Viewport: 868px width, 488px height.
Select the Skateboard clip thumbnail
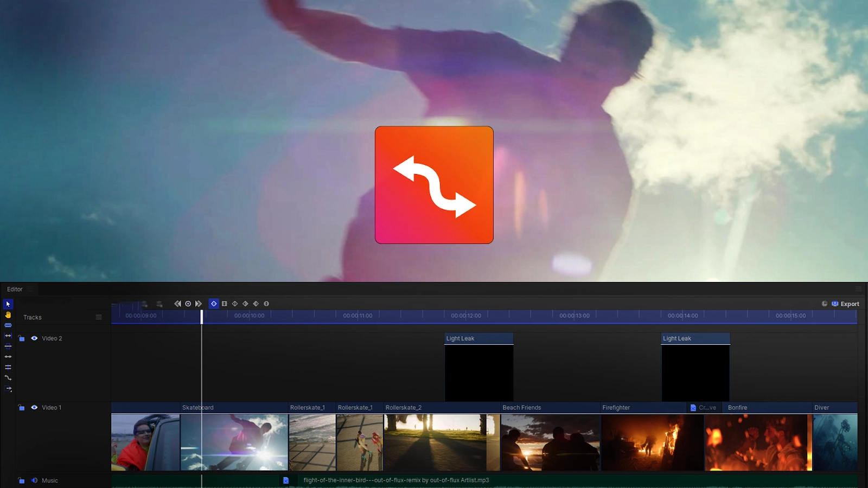234,442
